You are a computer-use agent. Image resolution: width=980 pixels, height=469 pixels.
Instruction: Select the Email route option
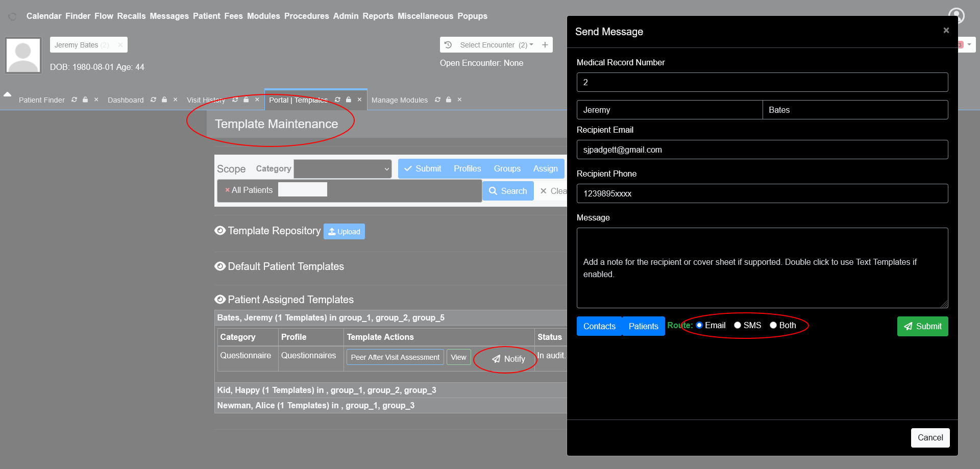[x=699, y=325]
